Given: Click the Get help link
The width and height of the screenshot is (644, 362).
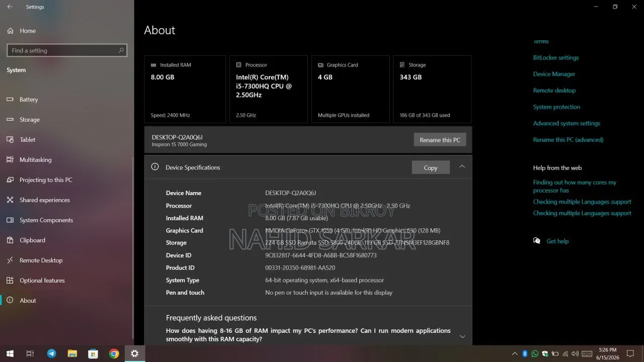Looking at the screenshot, I should pyautogui.click(x=557, y=241).
